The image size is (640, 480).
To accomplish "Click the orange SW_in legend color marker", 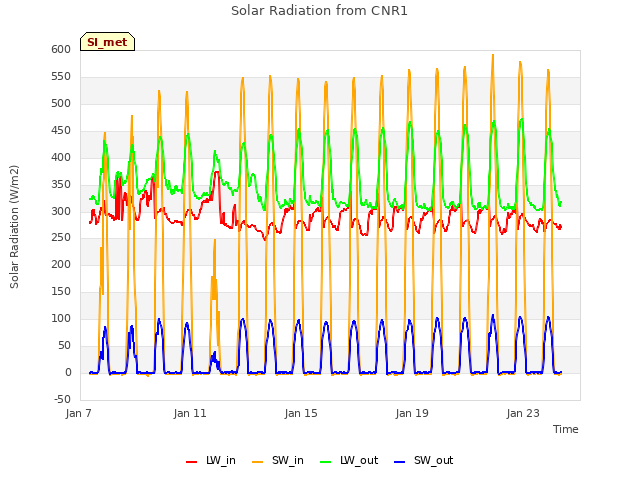I will pyautogui.click(x=258, y=462).
